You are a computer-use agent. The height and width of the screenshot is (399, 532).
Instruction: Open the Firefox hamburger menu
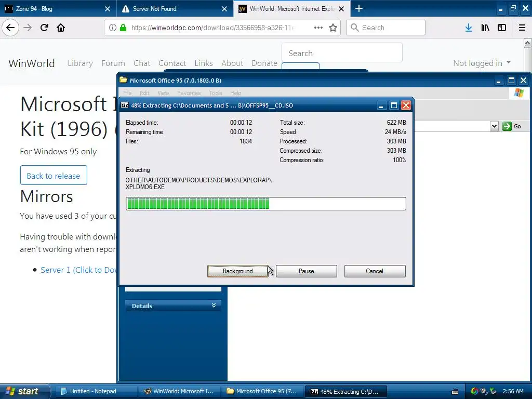[x=522, y=28]
